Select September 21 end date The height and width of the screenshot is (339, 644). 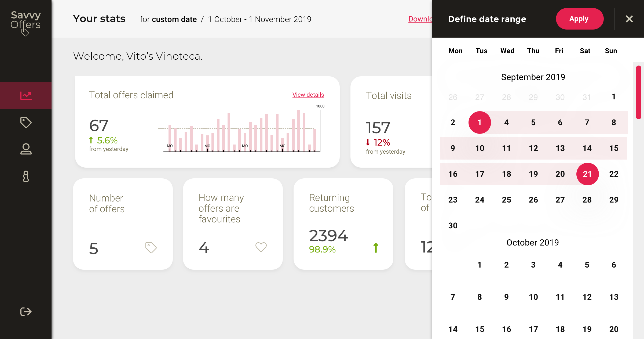587,174
